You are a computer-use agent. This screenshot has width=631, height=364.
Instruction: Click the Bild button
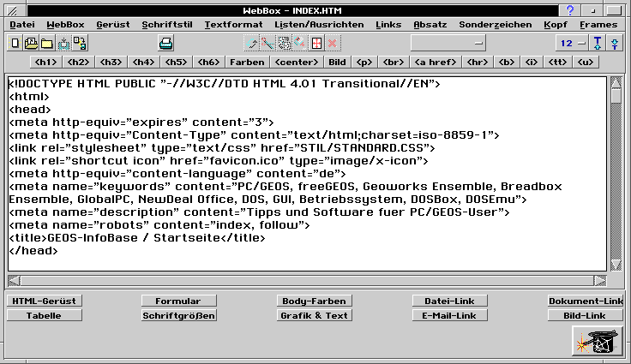pos(337,62)
